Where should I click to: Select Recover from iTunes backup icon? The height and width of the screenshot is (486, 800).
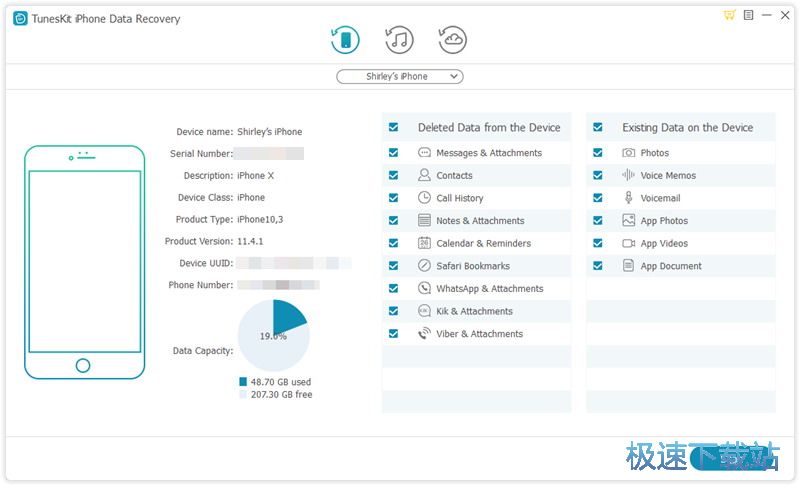pyautogui.click(x=399, y=40)
